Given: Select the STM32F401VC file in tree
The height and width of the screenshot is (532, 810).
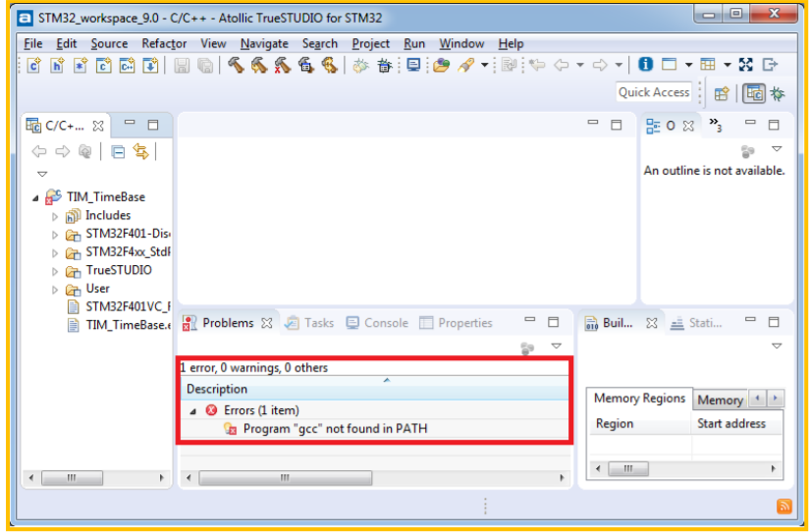Looking at the screenshot, I should pyautogui.click(x=119, y=307).
